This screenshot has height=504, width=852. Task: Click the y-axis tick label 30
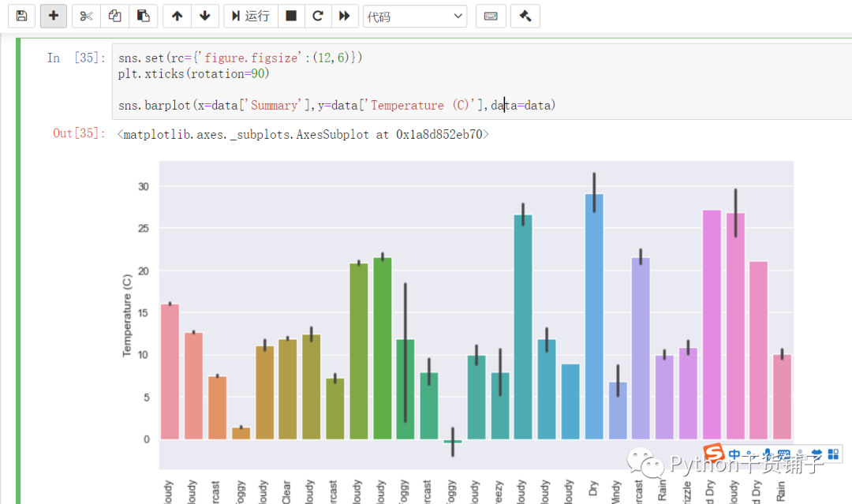point(143,186)
